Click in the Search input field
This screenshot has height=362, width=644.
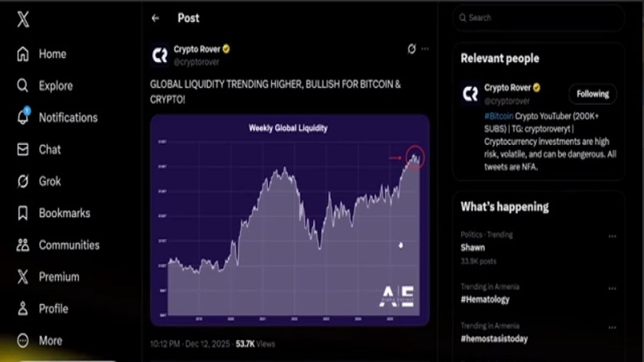click(x=539, y=18)
